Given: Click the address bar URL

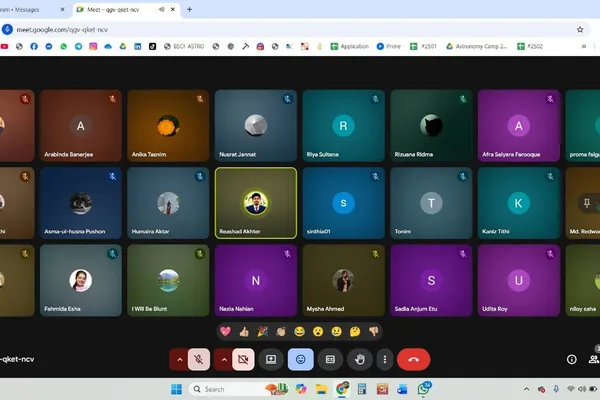Looking at the screenshot, I should click(62, 29).
